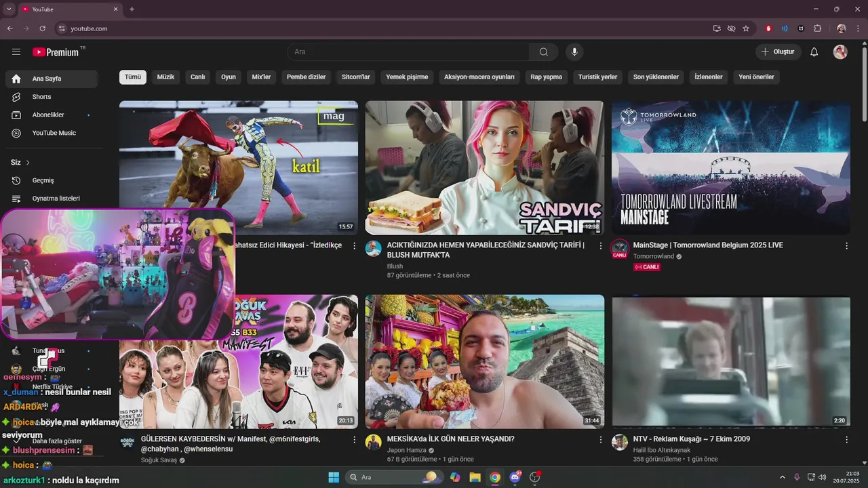Open File Explorer from the taskbar
Image resolution: width=868 pixels, height=488 pixels.
475,477
